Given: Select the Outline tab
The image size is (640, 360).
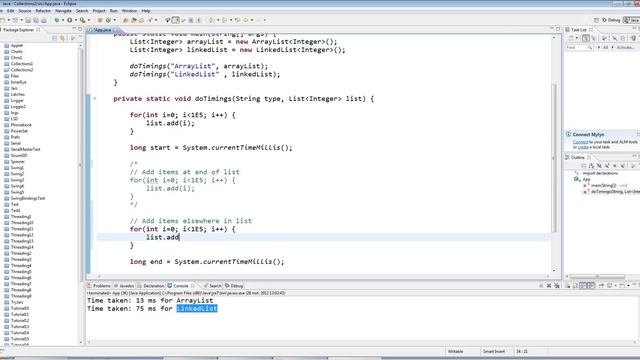Looking at the screenshot, I should [x=578, y=158].
